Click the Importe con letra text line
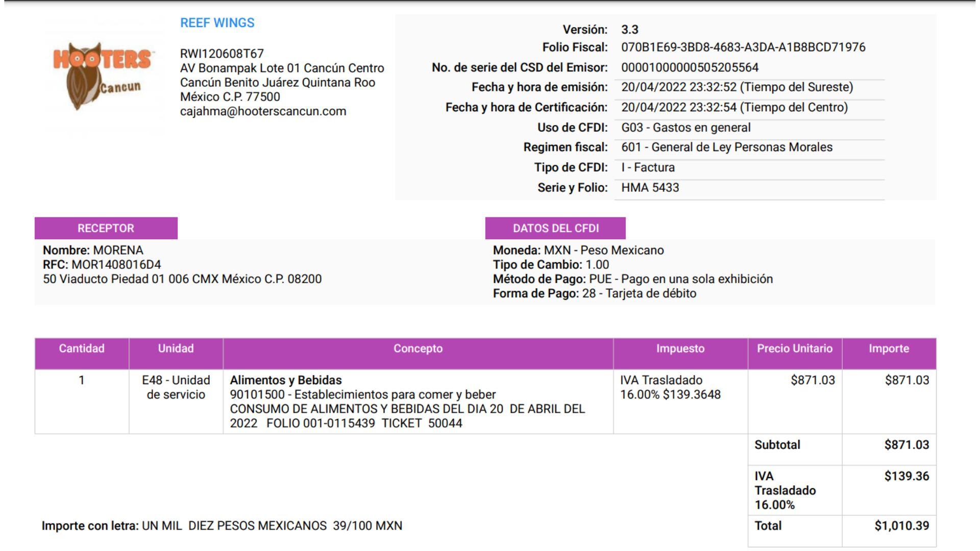Image resolution: width=980 pixels, height=551 pixels. 222,526
